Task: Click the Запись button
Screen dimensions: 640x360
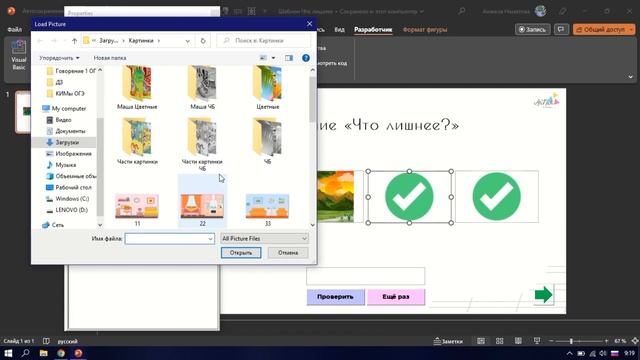Action: coord(532,29)
